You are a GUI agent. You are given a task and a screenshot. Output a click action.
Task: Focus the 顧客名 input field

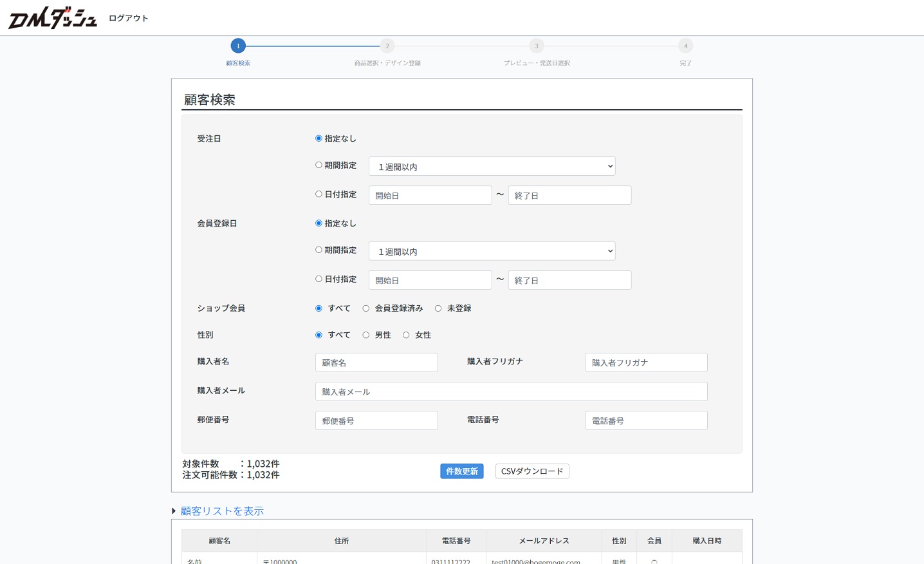tap(376, 362)
